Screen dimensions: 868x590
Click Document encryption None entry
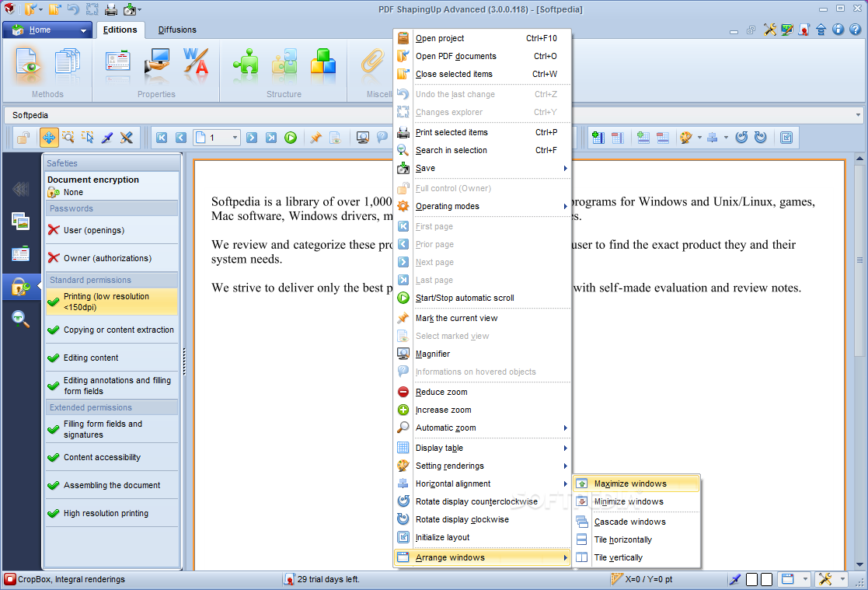click(112, 186)
